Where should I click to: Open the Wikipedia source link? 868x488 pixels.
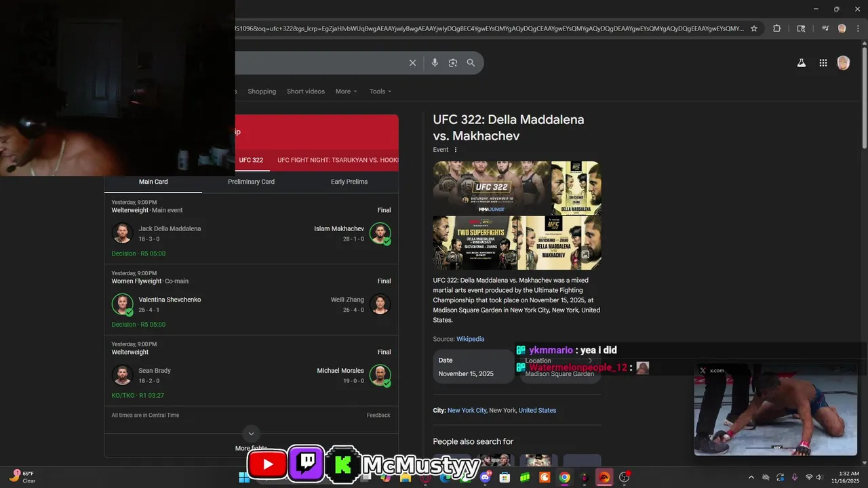[470, 339]
